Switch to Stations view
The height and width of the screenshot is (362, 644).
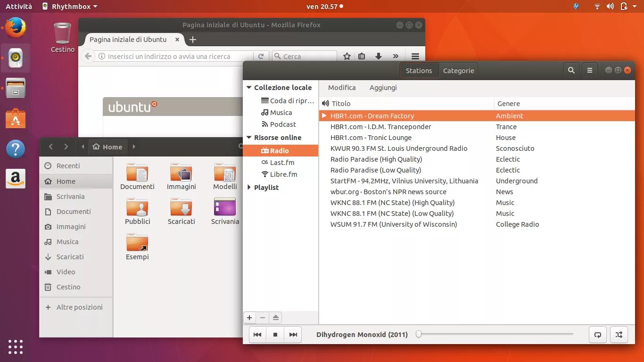pos(419,71)
